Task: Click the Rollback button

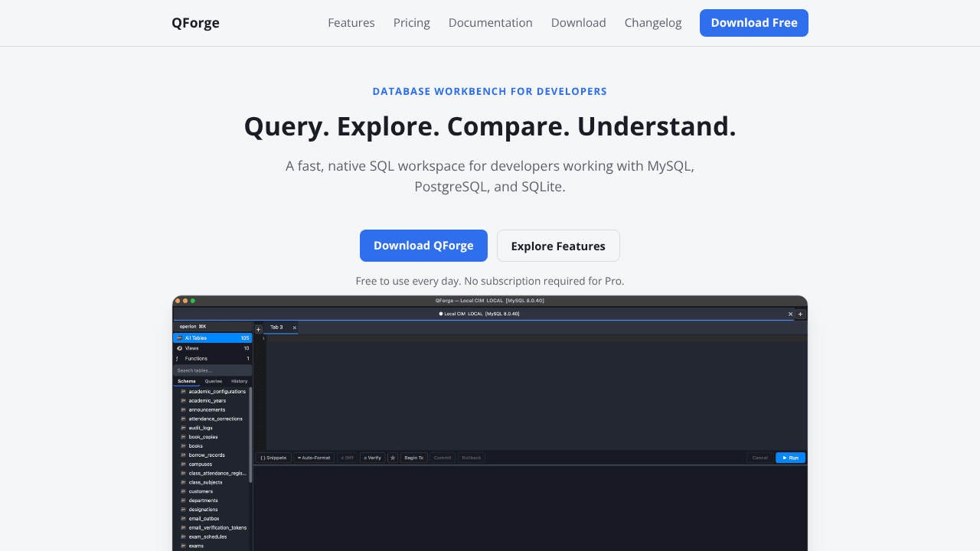Action: [472, 458]
